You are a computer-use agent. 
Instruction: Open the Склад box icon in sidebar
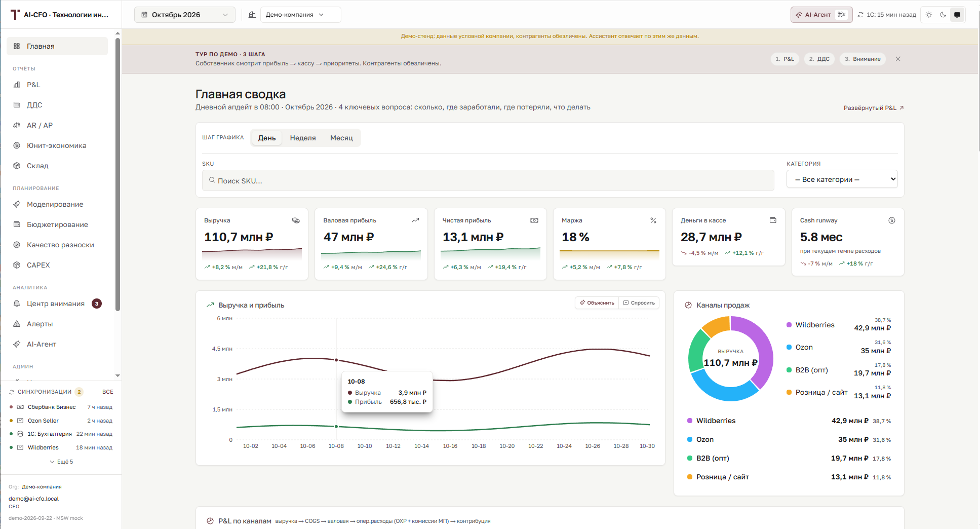tap(17, 166)
